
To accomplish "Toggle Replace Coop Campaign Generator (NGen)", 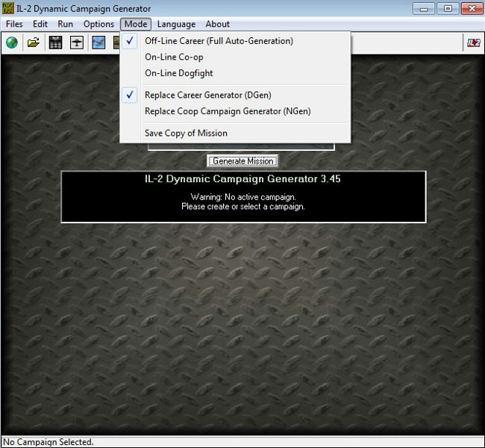I will coord(235,111).
